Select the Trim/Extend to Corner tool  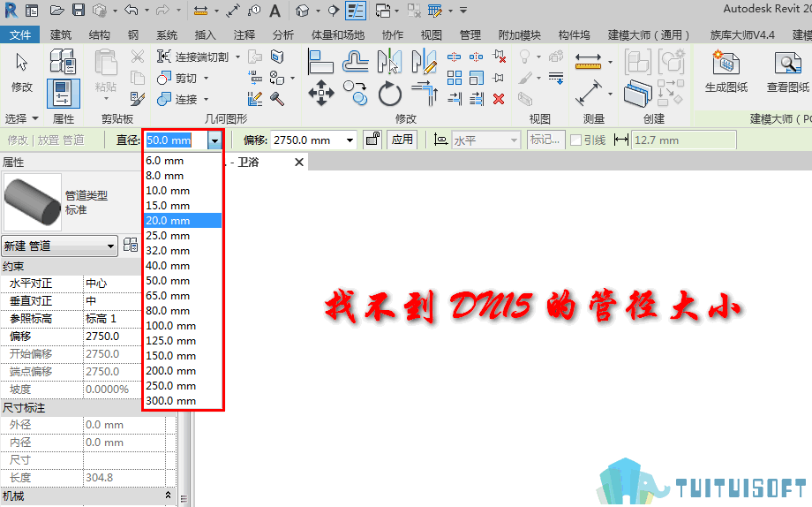click(425, 94)
